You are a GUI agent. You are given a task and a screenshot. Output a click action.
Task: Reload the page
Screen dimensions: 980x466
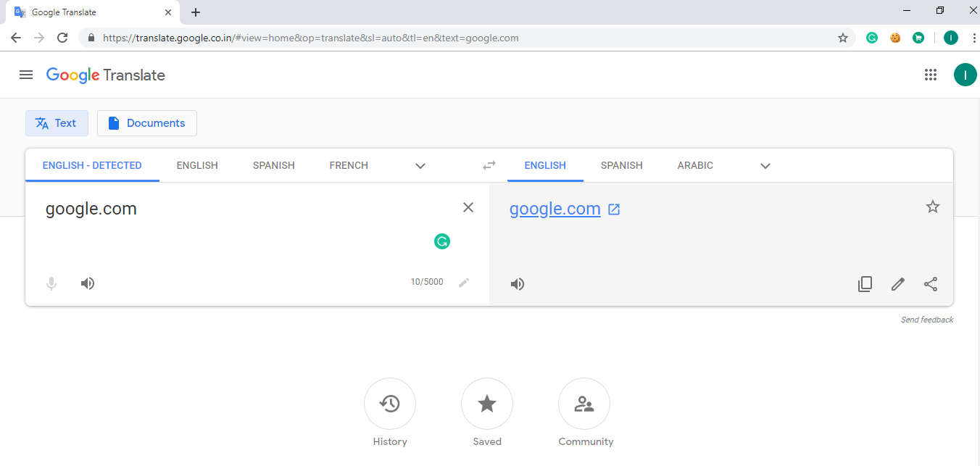point(62,38)
